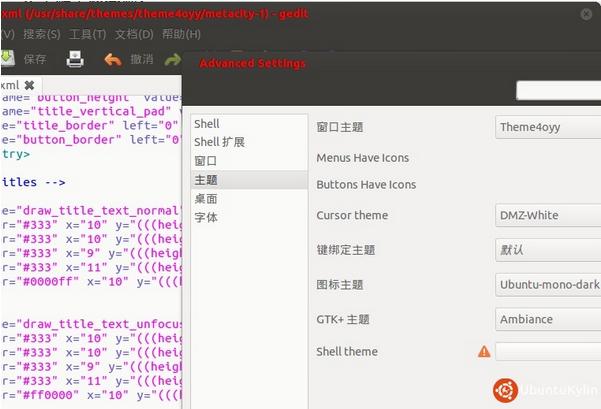Click the green Redo arrow in gedit
The height and width of the screenshot is (409, 601).
click(x=173, y=60)
